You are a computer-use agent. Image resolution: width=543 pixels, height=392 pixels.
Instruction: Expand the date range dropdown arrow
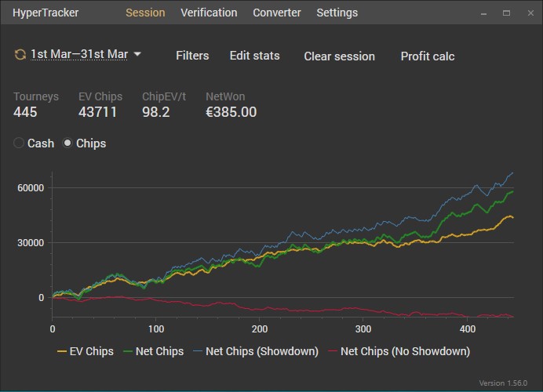click(x=137, y=54)
